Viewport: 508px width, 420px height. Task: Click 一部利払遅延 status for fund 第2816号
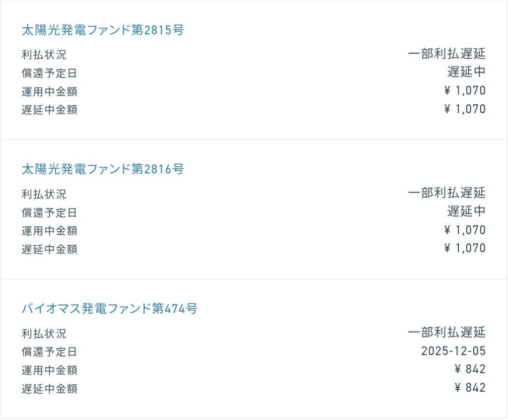(446, 193)
